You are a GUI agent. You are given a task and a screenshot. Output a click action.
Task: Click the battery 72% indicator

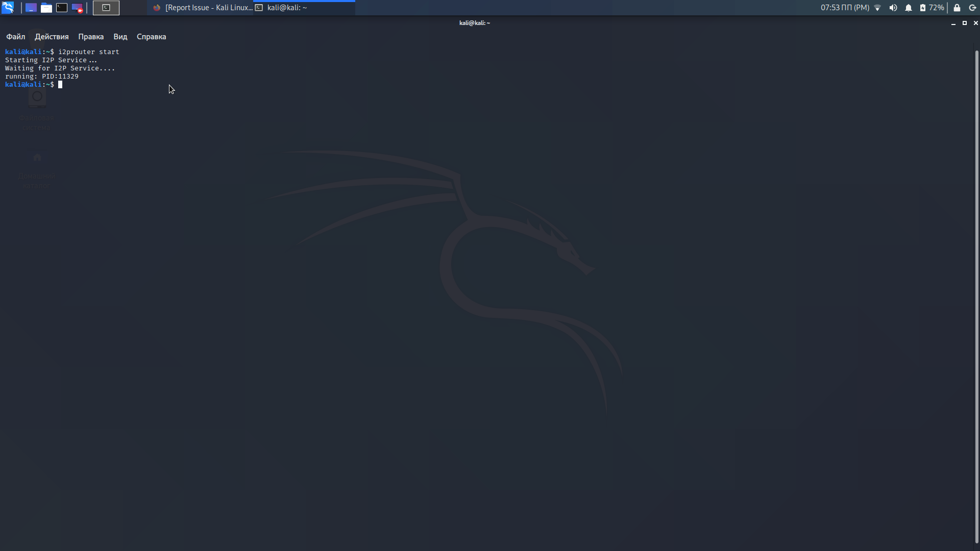[x=932, y=8]
